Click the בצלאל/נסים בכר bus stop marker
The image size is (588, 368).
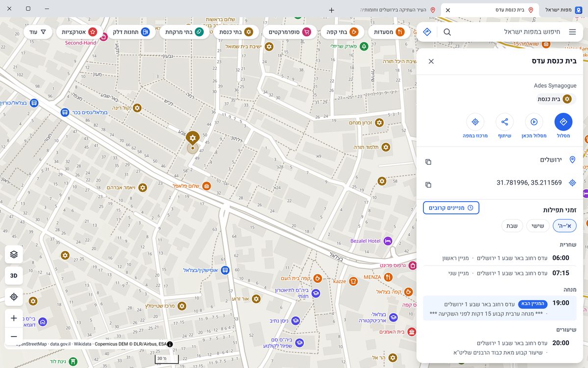point(65,112)
